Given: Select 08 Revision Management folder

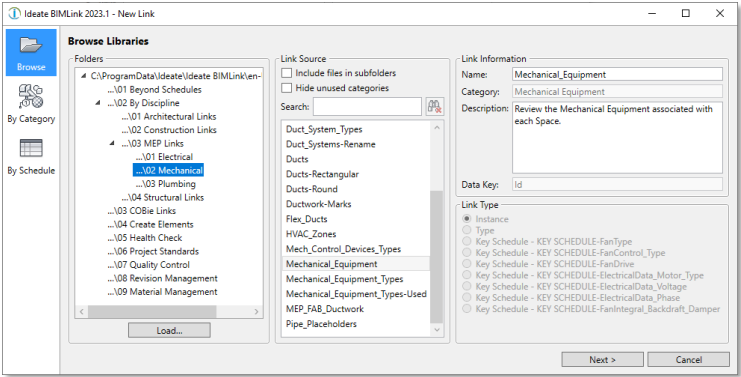Looking at the screenshot, I should click(x=162, y=278).
